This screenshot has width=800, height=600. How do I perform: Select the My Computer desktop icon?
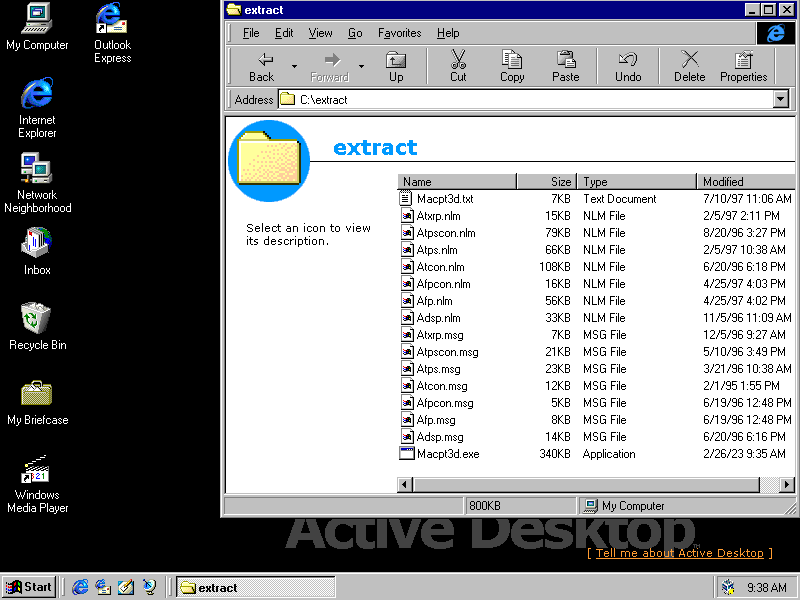[37, 27]
